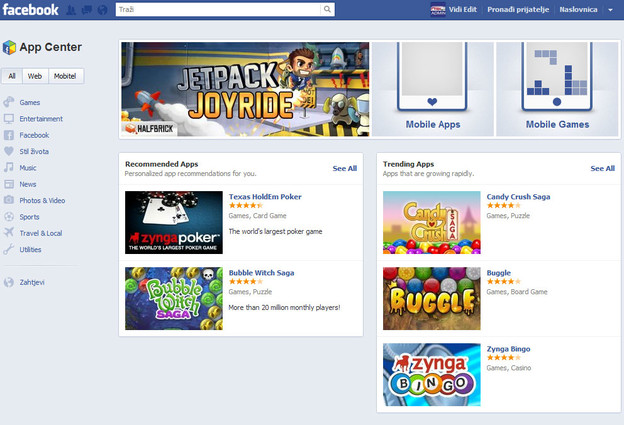Open the Sports category
624x425 pixels.
[29, 216]
